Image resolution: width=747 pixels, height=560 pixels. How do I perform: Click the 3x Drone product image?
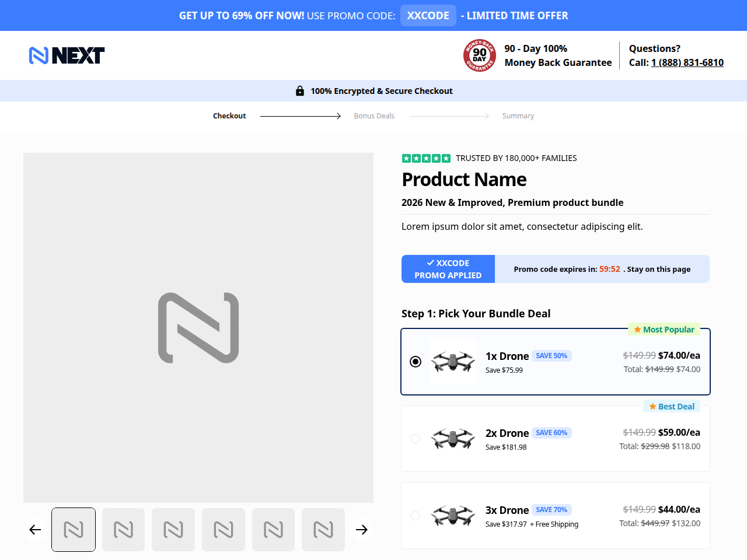(x=453, y=516)
